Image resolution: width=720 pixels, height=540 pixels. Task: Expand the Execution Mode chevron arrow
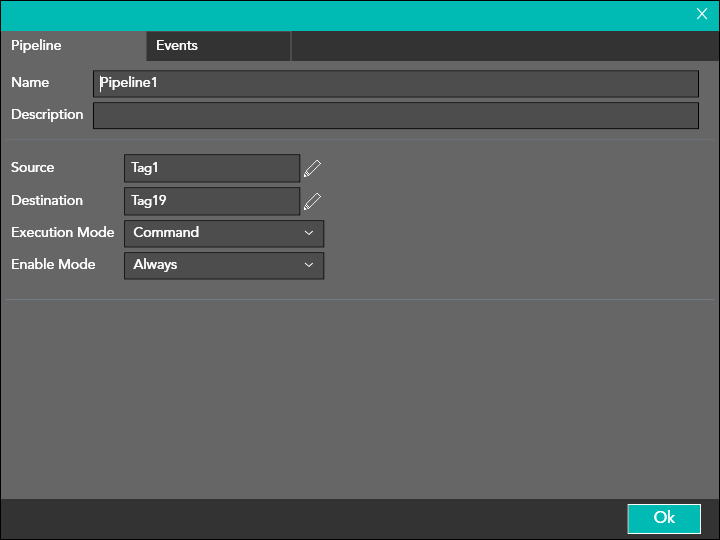(x=309, y=233)
